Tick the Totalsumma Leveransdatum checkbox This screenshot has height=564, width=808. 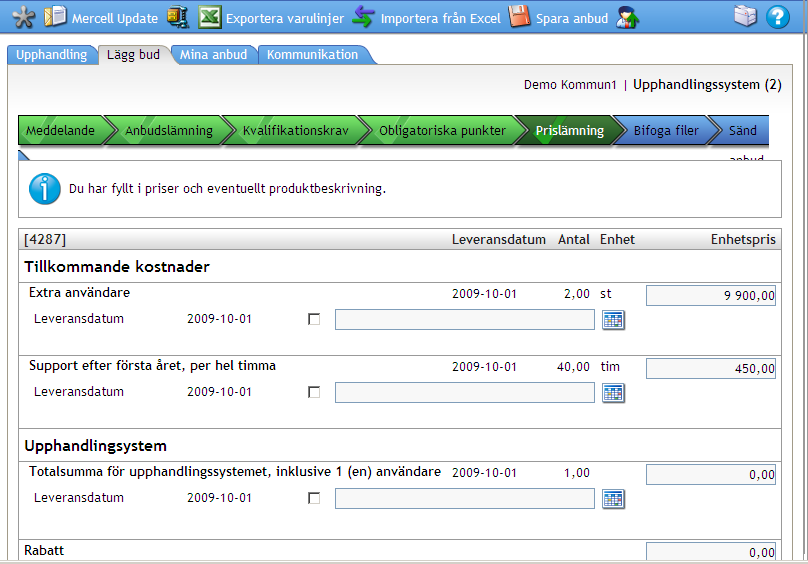(314, 498)
